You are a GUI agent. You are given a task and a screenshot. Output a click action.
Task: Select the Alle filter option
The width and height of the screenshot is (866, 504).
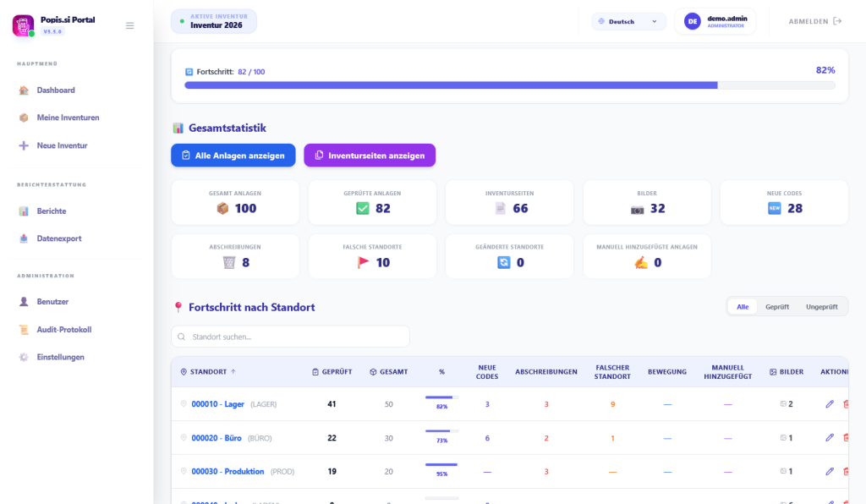[x=742, y=307]
